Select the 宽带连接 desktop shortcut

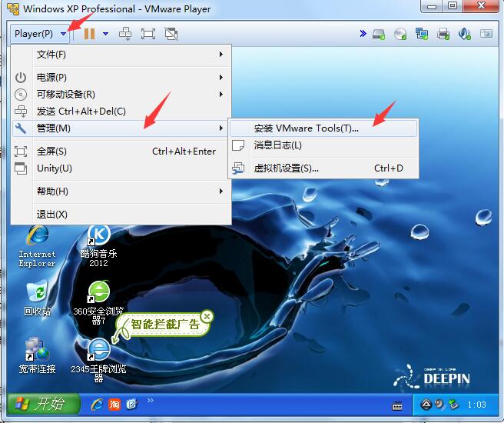coord(37,355)
